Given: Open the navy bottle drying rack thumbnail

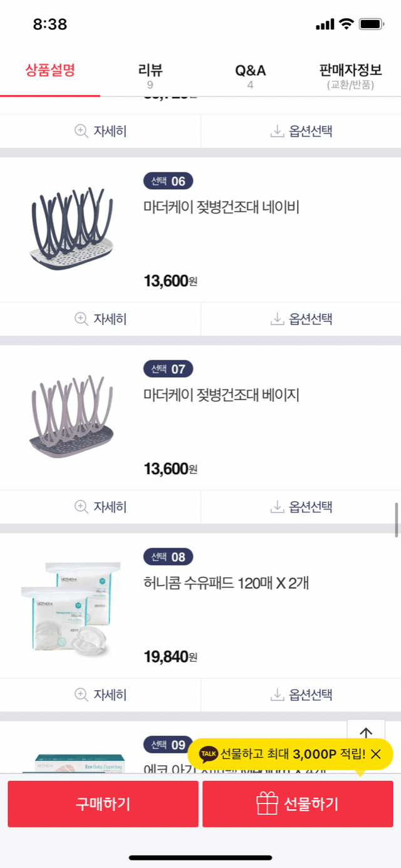Looking at the screenshot, I should click(x=72, y=229).
